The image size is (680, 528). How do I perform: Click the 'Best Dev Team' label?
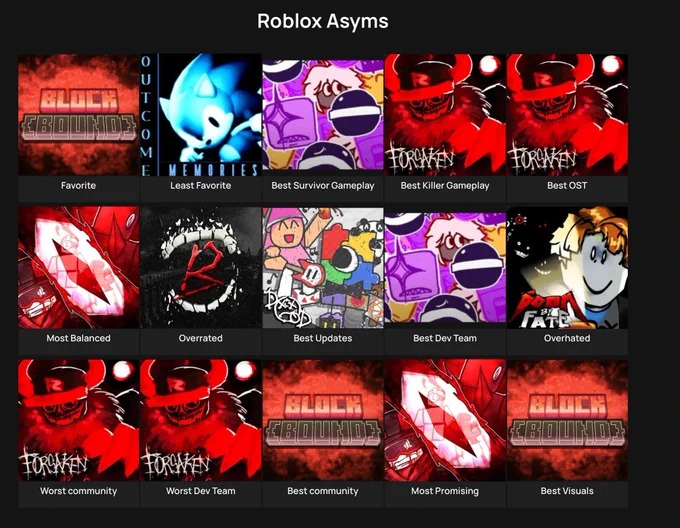point(445,338)
